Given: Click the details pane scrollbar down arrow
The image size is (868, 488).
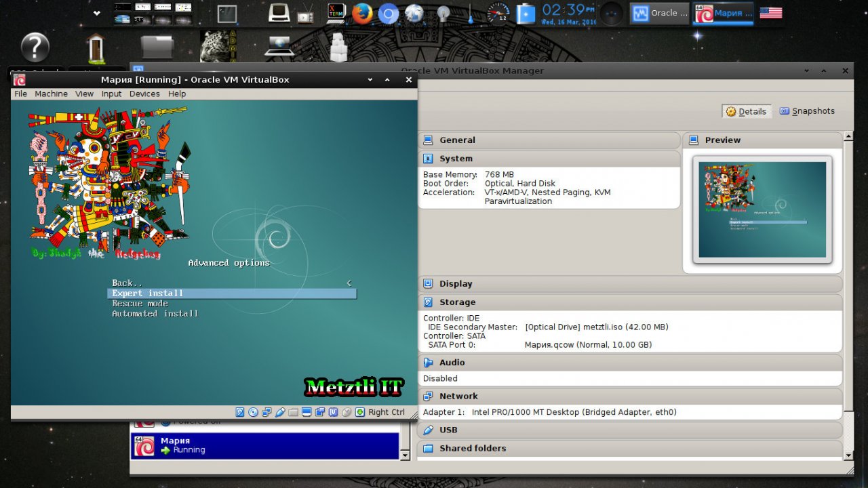Looking at the screenshot, I should point(848,455).
